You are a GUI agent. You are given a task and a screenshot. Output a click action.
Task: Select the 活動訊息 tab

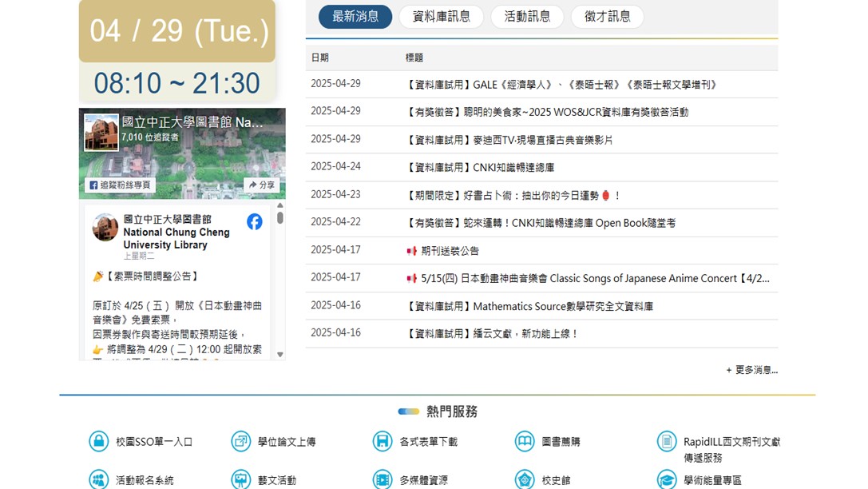pyautogui.click(x=527, y=16)
